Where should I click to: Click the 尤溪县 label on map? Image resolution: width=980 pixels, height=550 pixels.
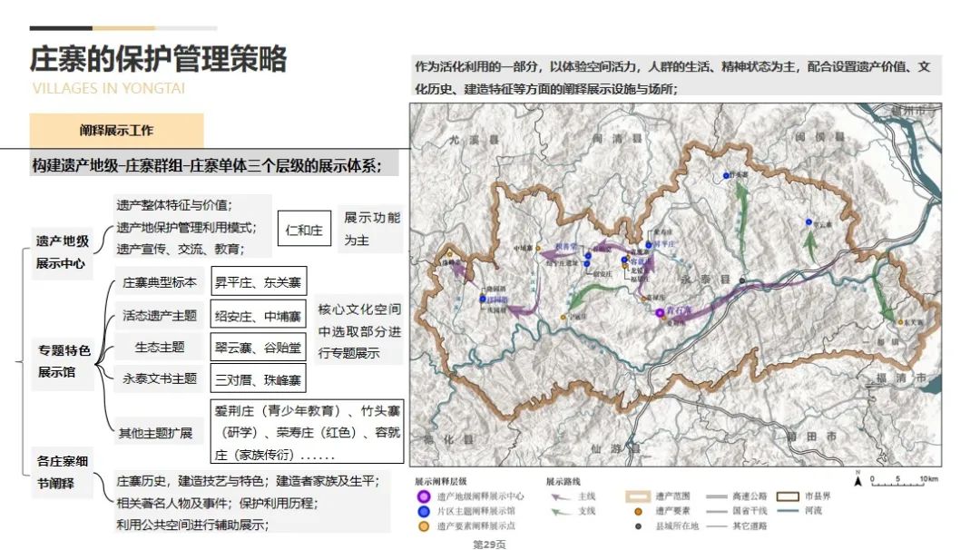point(474,140)
